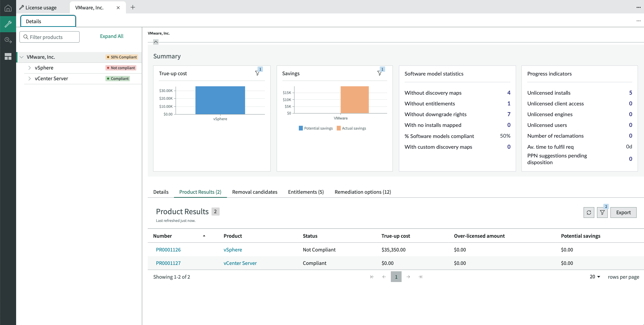Open Savings chart filter icon

pos(379,73)
